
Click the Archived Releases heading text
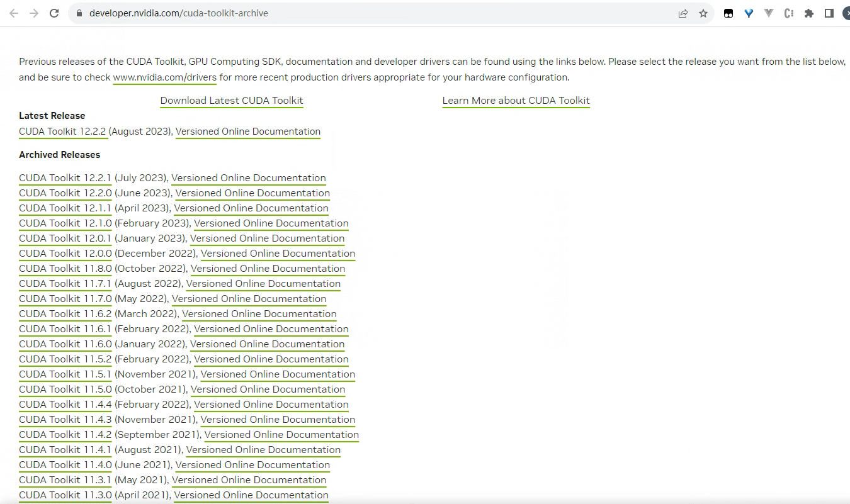(x=59, y=155)
